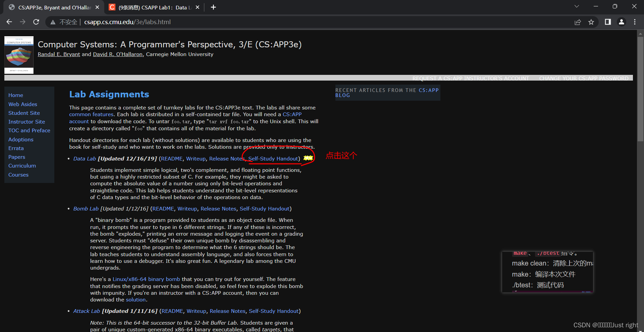Click the CS:APP account link
644x332 pixels.
click(x=292, y=114)
